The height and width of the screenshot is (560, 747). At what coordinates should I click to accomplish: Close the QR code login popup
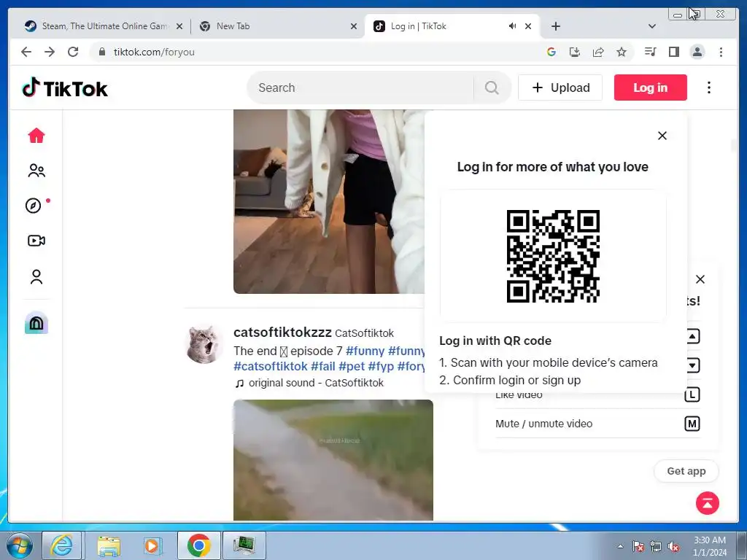coord(662,136)
